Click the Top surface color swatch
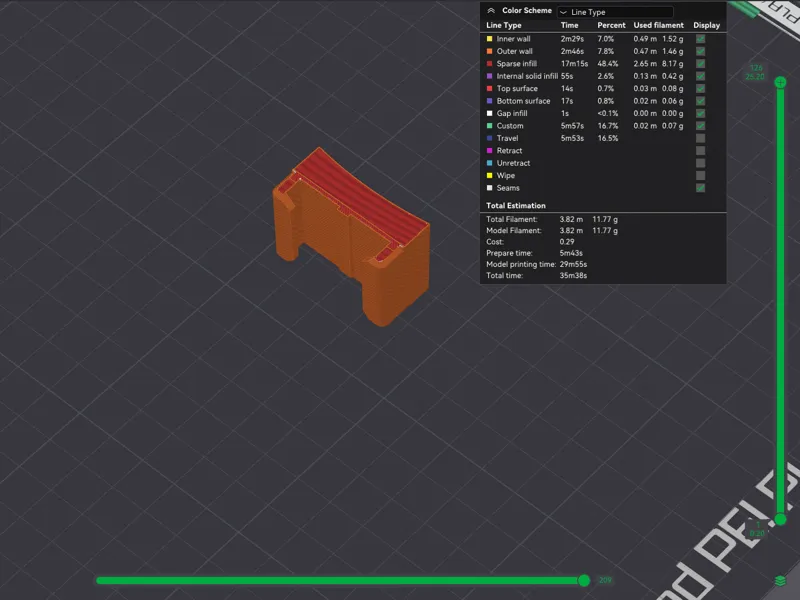800x600 pixels. (489, 88)
